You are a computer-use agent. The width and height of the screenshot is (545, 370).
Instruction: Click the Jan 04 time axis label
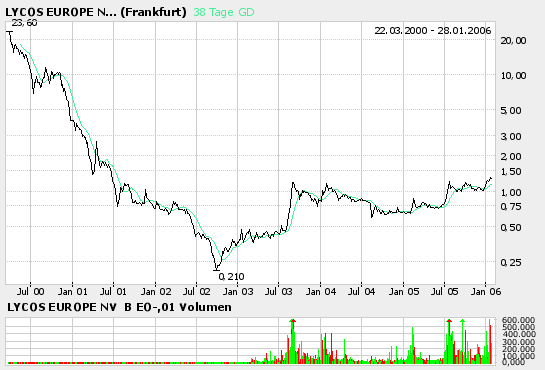(321, 291)
